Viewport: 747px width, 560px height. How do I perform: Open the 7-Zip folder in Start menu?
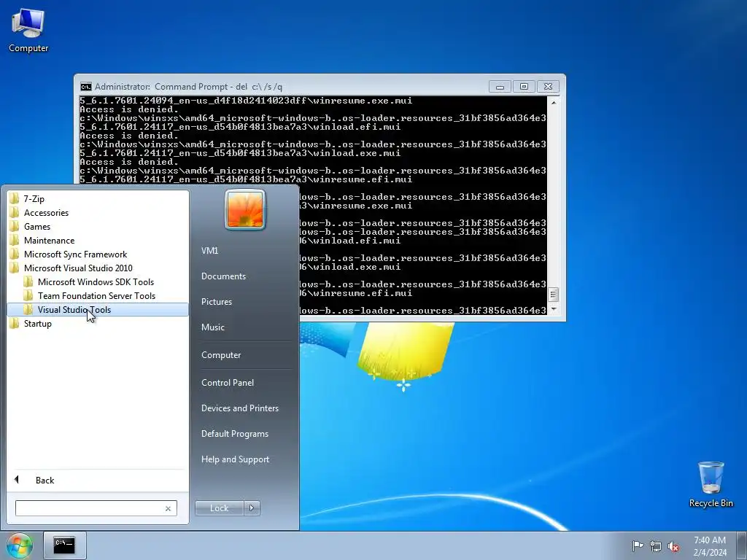(x=98, y=198)
